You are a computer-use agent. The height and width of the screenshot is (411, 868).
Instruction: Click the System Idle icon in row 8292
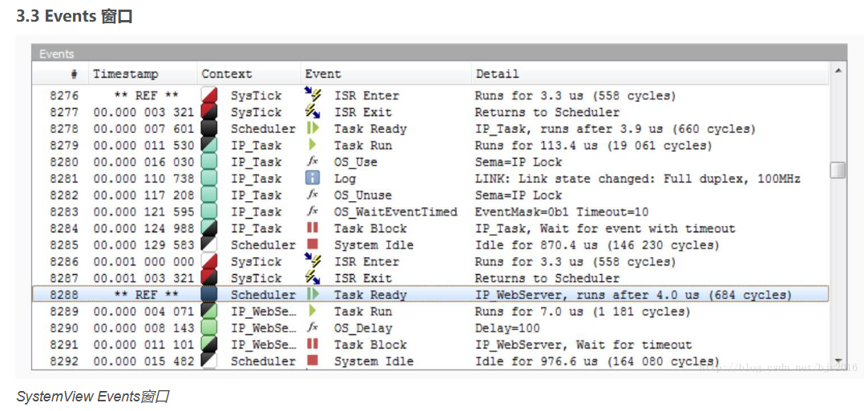click(313, 361)
